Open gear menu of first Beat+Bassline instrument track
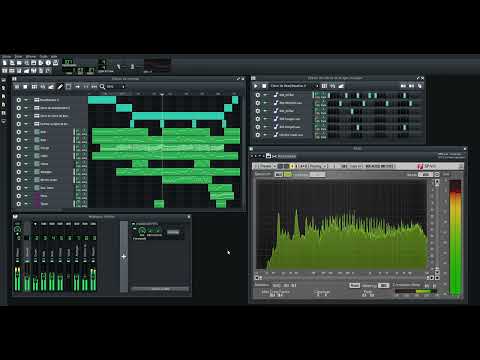The height and width of the screenshot is (360, 480). coord(258,95)
